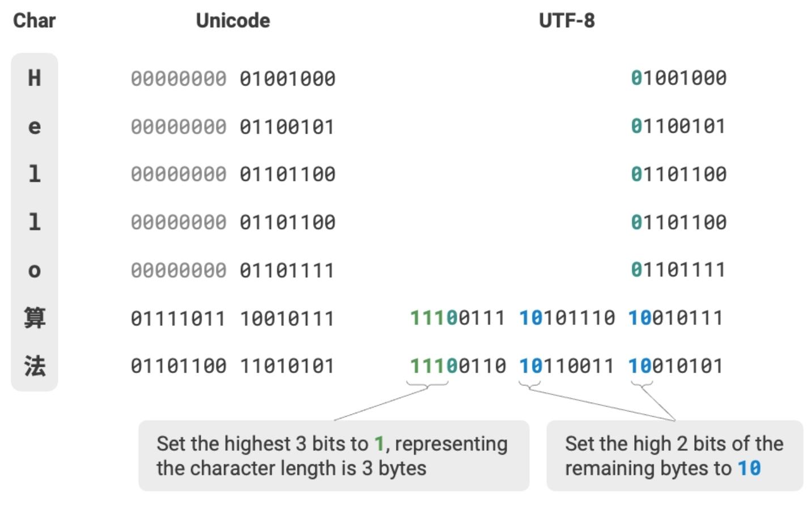The image size is (812, 508).
Task: Click the "Unicode" column header
Action: coord(233,21)
